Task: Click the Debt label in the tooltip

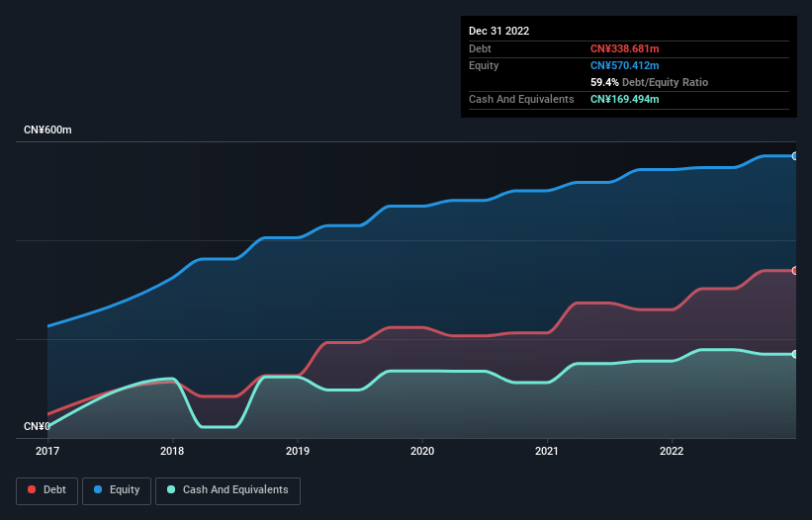Action: tap(480, 48)
